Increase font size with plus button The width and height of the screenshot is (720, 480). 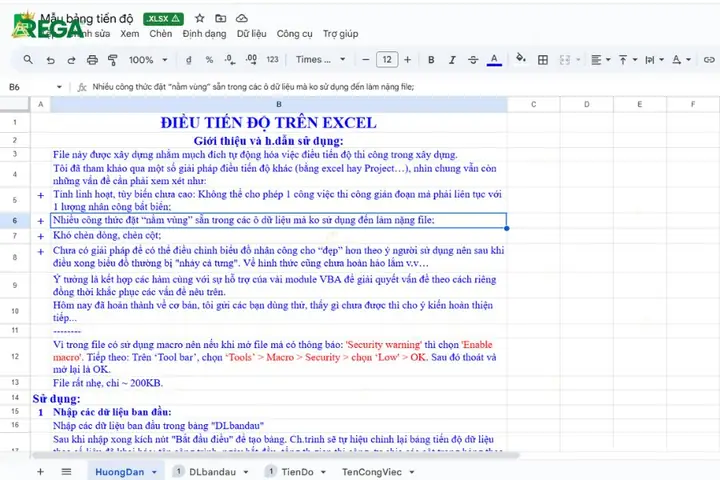[x=407, y=60]
